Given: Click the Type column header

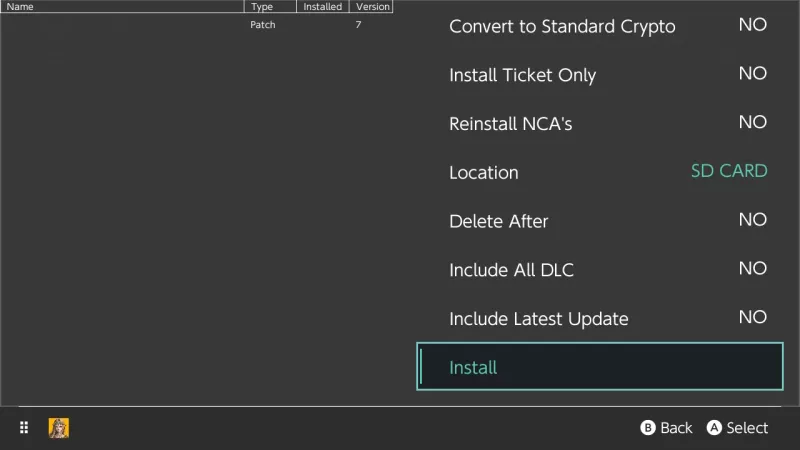Looking at the screenshot, I should (270, 7).
